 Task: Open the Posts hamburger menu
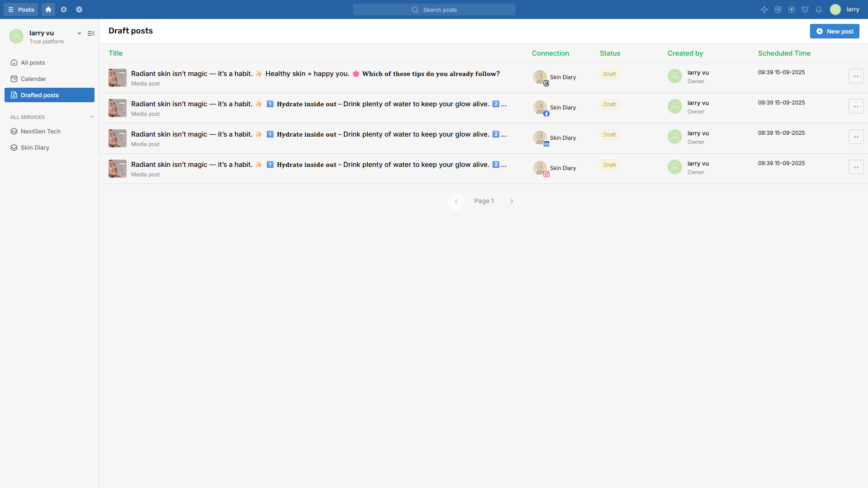(x=21, y=9)
